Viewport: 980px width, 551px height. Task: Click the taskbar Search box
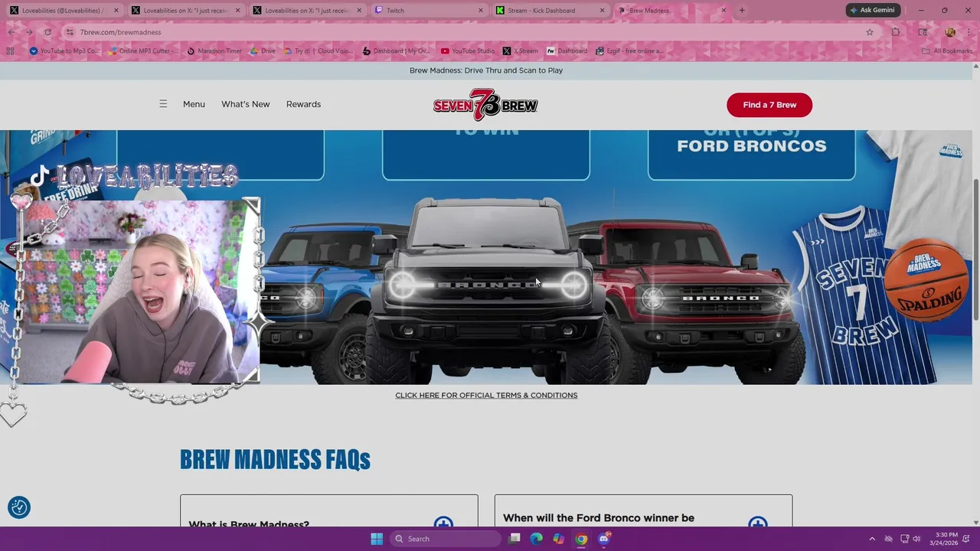(446, 539)
